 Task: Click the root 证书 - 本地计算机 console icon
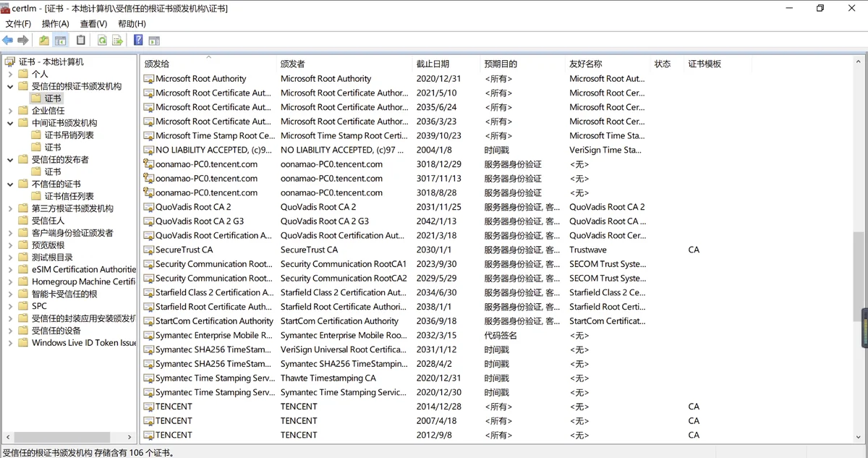coord(9,62)
